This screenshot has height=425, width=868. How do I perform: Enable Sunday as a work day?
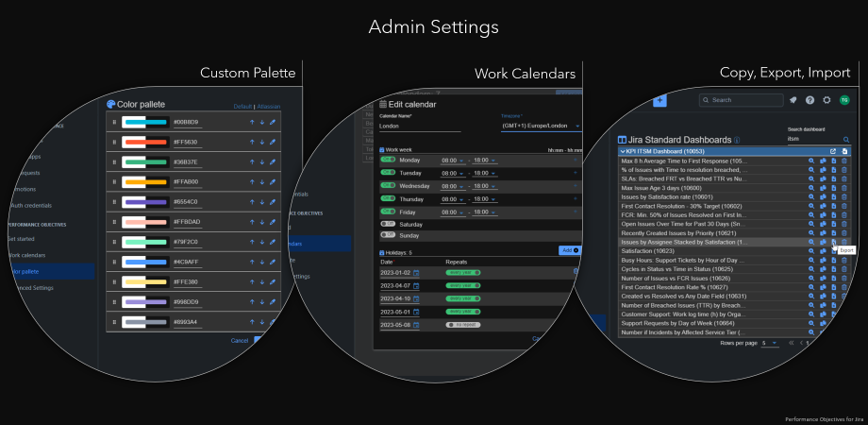[x=388, y=235]
